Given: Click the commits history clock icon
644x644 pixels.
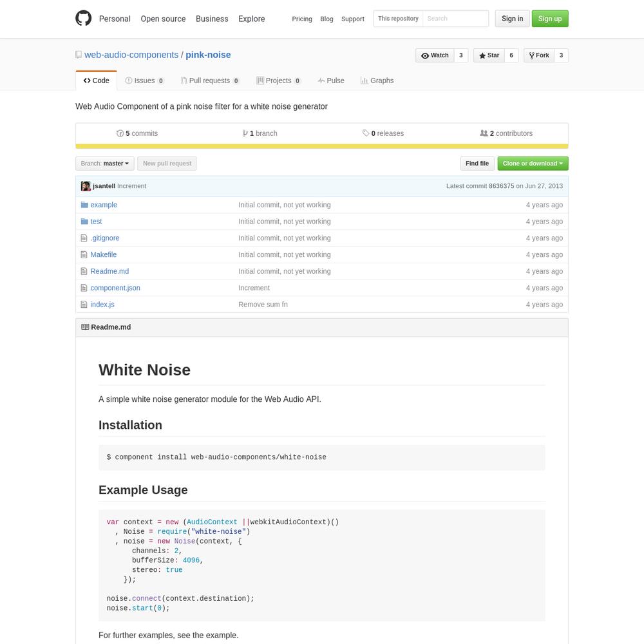Looking at the screenshot, I should pyautogui.click(x=120, y=133).
